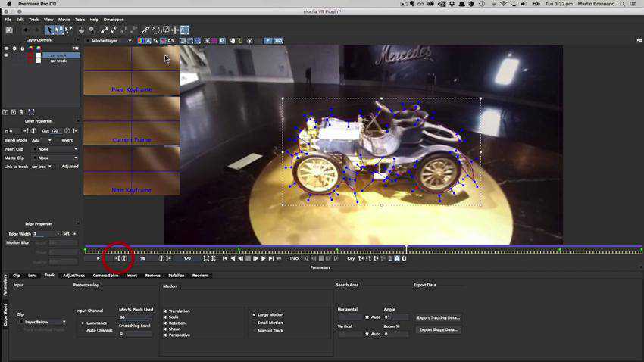Select the arrow pick tool in toolbar
Viewport: 644px width, 362px height.
[49, 30]
